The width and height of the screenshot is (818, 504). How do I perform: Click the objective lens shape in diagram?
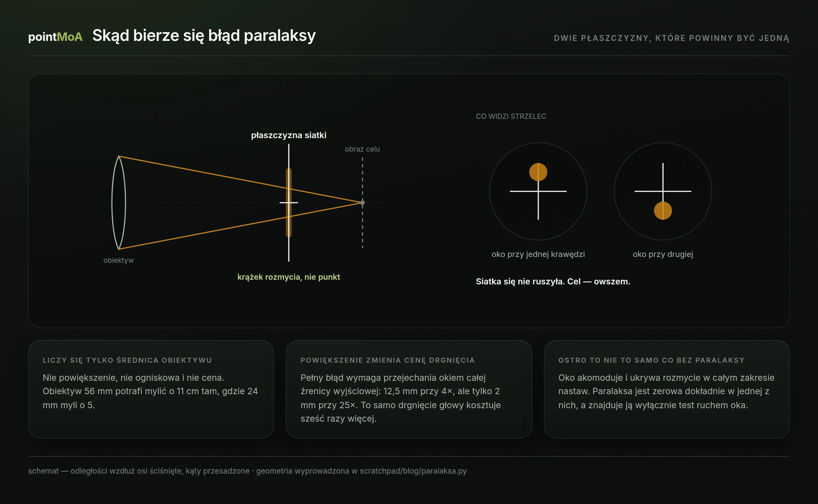[119, 203]
